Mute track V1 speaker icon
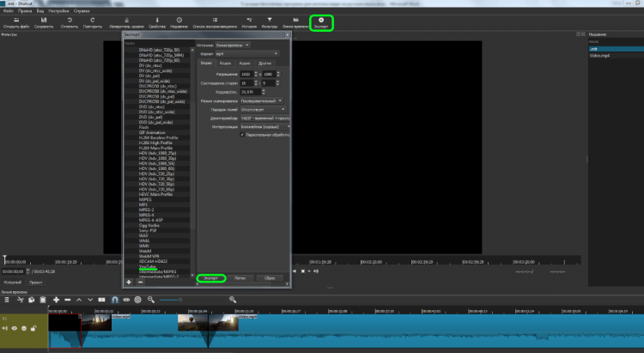This screenshot has height=353, width=644. (4, 328)
